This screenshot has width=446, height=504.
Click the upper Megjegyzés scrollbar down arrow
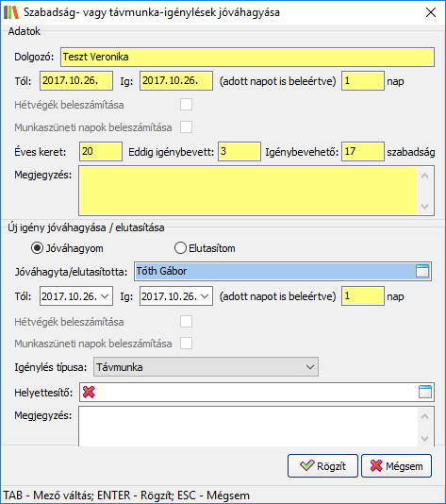click(x=425, y=207)
